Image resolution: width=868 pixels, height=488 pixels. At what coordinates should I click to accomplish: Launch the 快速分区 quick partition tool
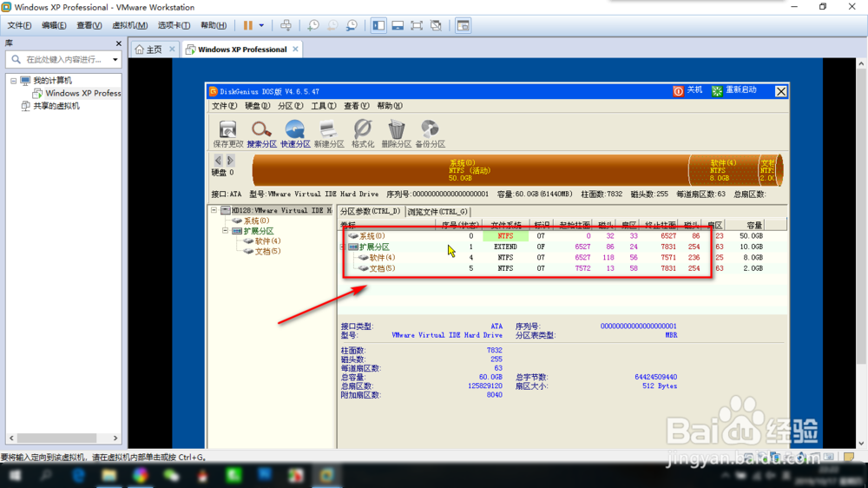pyautogui.click(x=295, y=134)
